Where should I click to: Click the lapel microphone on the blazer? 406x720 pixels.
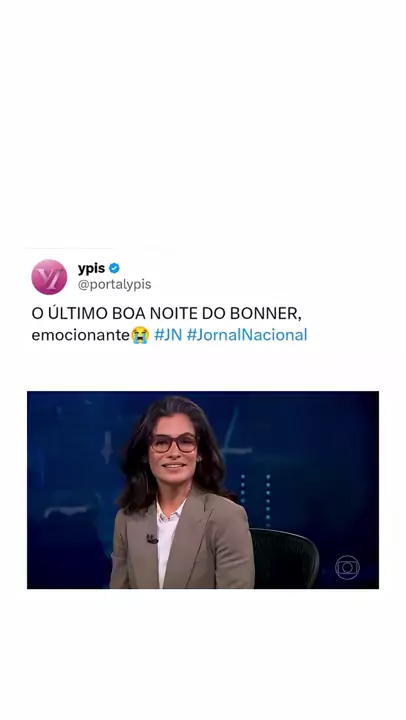pyautogui.click(x=152, y=539)
